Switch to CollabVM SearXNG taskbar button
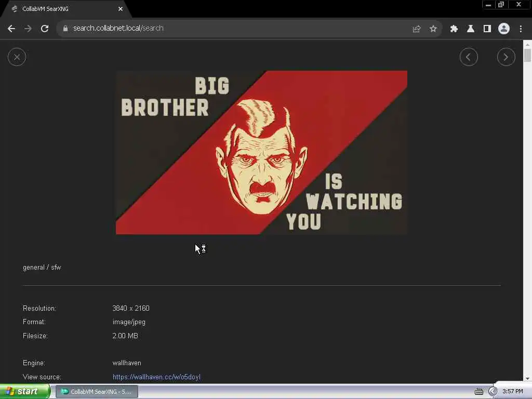Screen dimensions: 532x399 tap(97, 392)
